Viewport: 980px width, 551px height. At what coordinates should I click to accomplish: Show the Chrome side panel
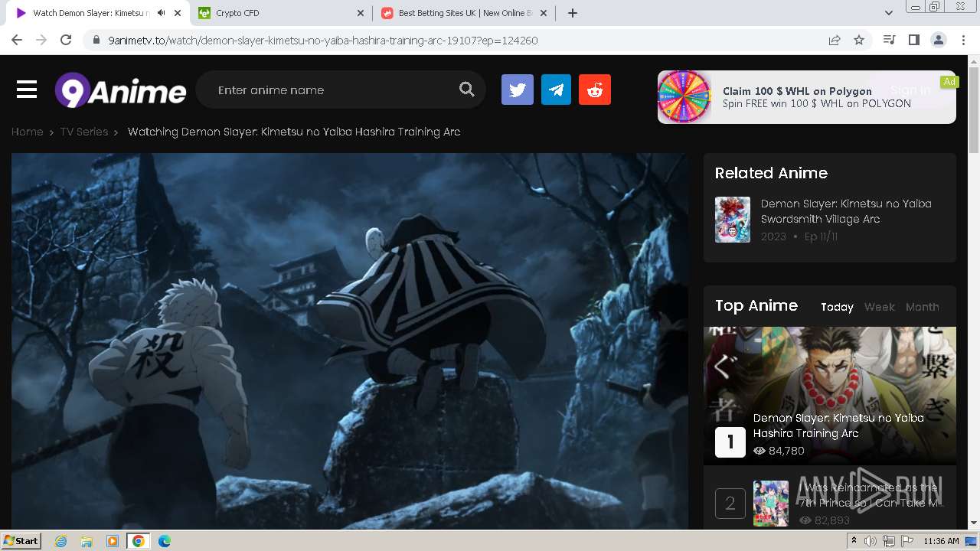tap(913, 40)
